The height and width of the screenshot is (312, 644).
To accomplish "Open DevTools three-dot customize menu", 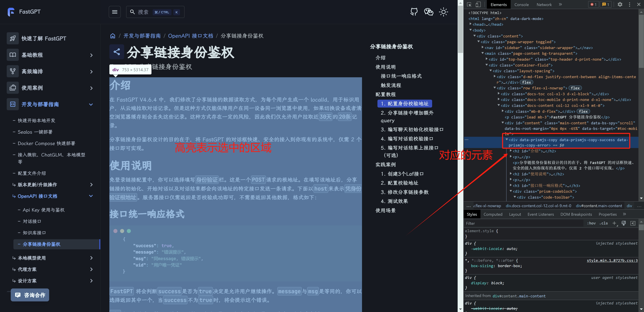I will click(x=630, y=5).
